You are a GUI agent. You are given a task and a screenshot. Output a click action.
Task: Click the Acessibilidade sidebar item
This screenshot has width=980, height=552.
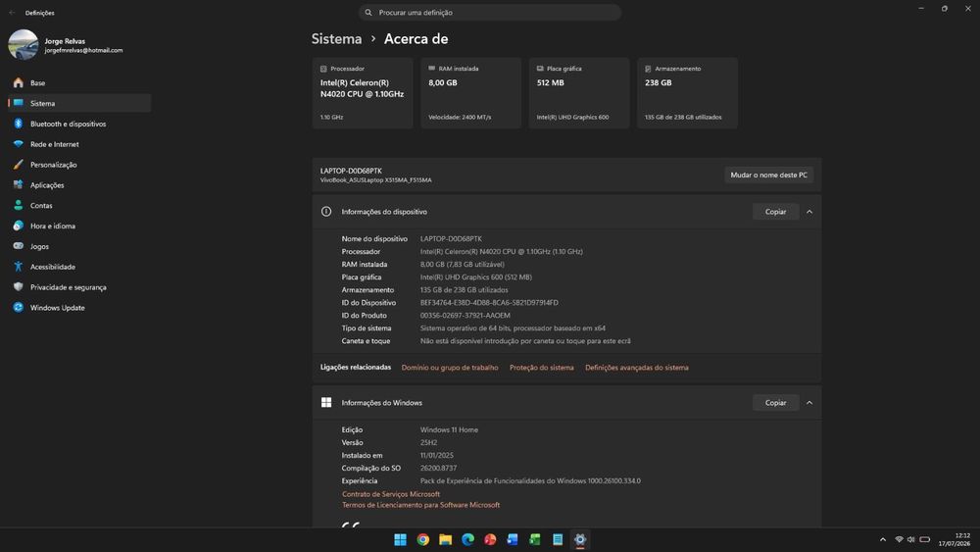pyautogui.click(x=79, y=267)
